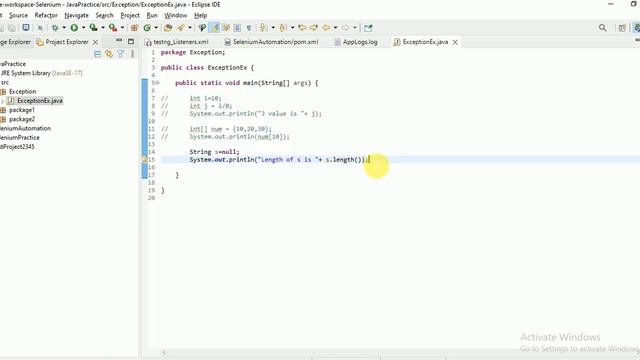This screenshot has height=360, width=640.
Task: Toggle Block Selection Mode icon
Action: pos(237,28)
